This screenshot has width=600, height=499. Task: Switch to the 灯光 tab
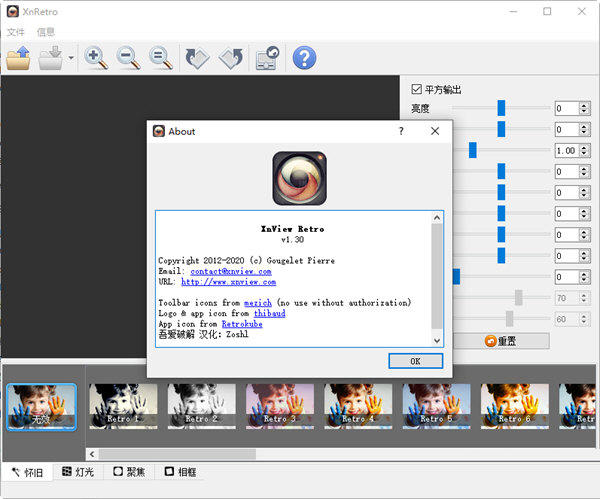coord(79,471)
